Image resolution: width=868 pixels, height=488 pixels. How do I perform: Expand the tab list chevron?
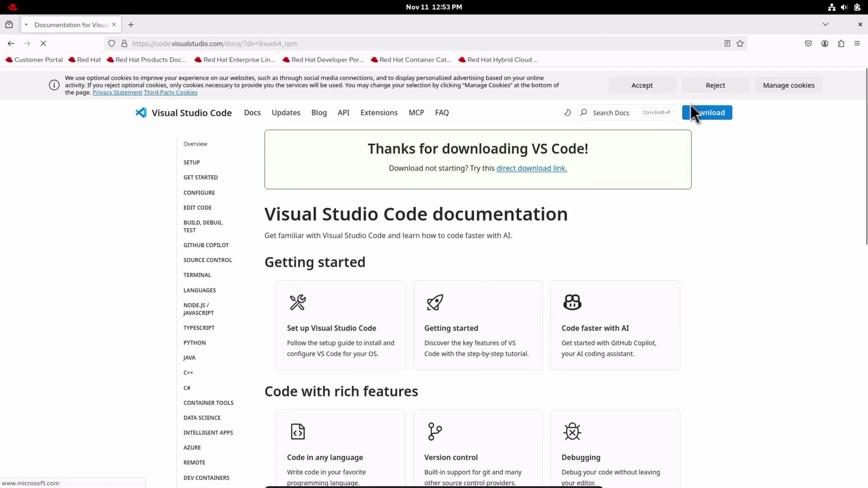pos(826,24)
